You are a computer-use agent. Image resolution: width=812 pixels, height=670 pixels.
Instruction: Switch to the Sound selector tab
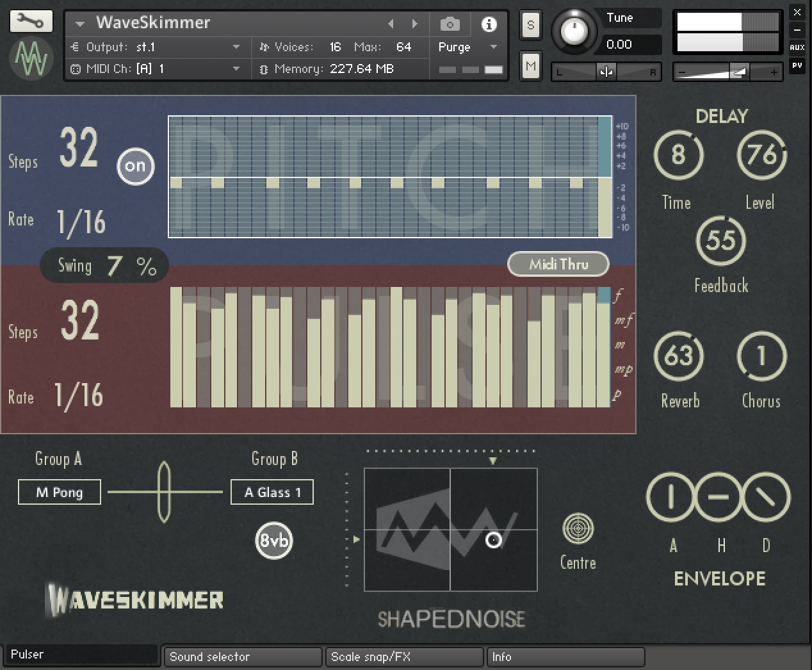coord(241,657)
